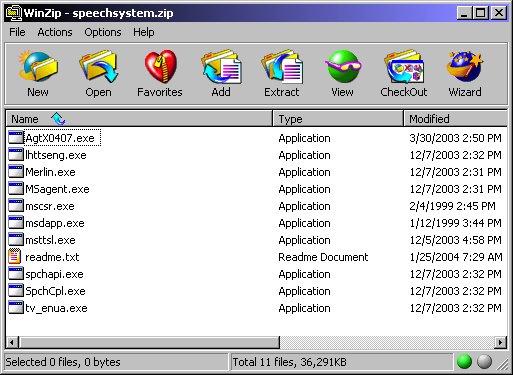513x375 pixels.
Task: Click the window resize grip corner
Action: click(503, 364)
